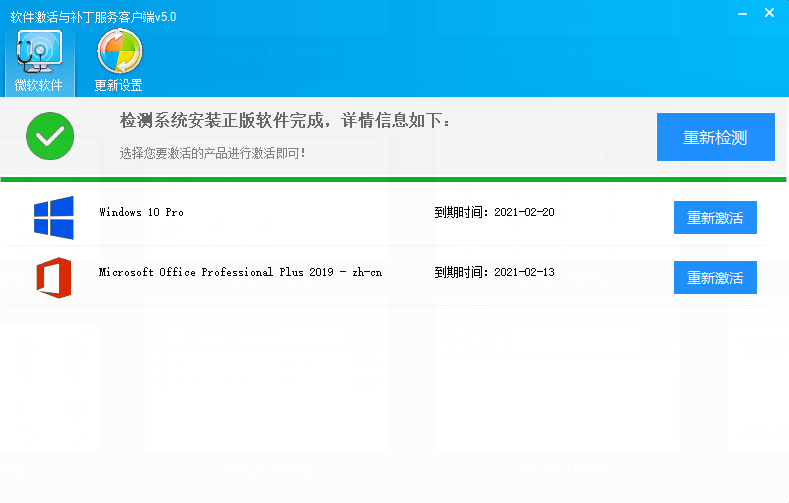Image resolution: width=789 pixels, height=503 pixels.
Task: Switch to the 更新设置 tab label
Action: pos(118,85)
